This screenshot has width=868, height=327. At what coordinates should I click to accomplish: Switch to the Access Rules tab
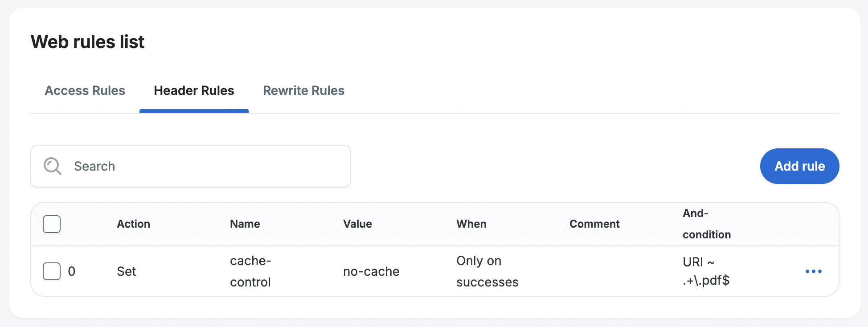point(85,90)
